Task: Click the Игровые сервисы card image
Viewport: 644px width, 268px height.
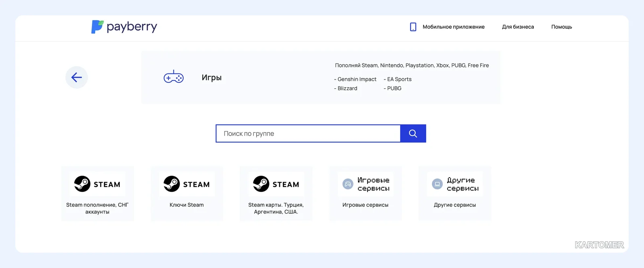Action: click(x=366, y=184)
